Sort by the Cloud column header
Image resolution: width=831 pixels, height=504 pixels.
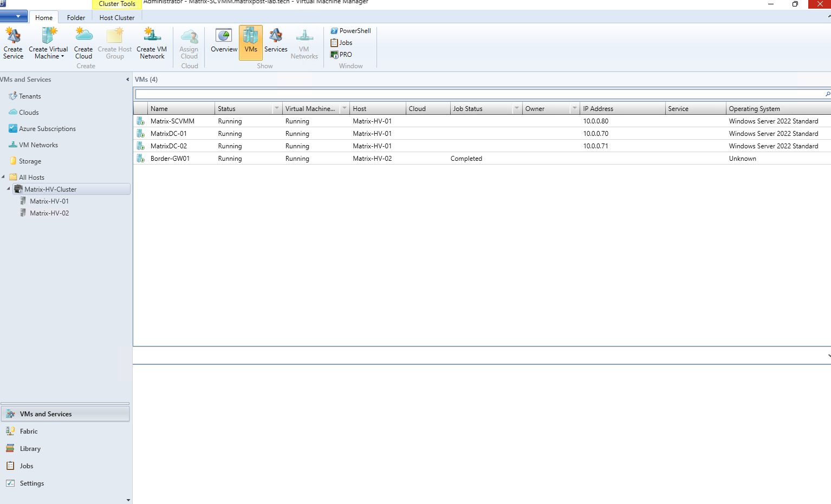point(428,109)
